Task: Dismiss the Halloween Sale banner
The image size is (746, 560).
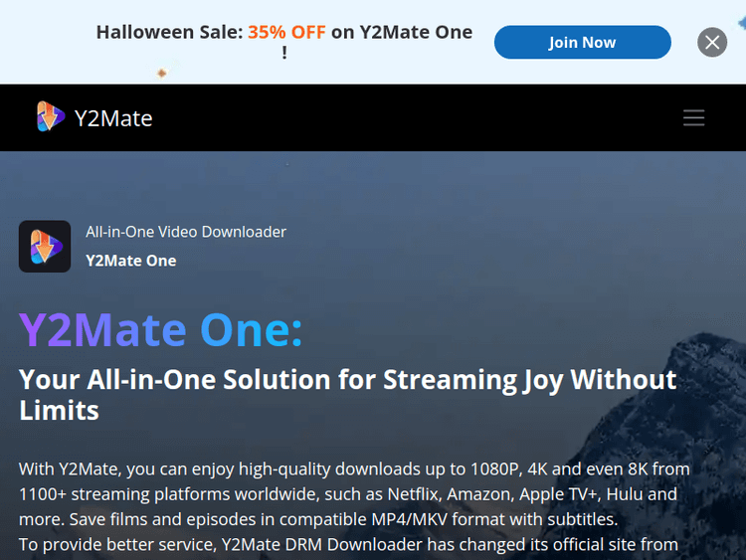Action: tap(712, 43)
